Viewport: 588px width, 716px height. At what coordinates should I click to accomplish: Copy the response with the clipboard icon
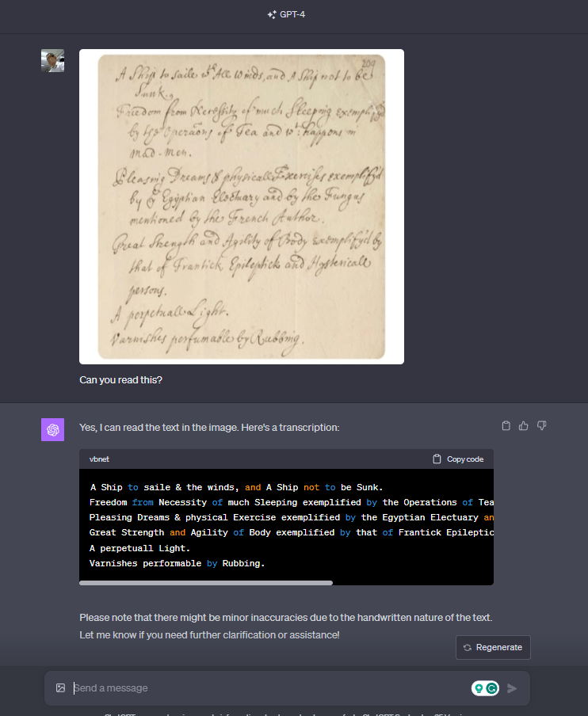pos(506,426)
